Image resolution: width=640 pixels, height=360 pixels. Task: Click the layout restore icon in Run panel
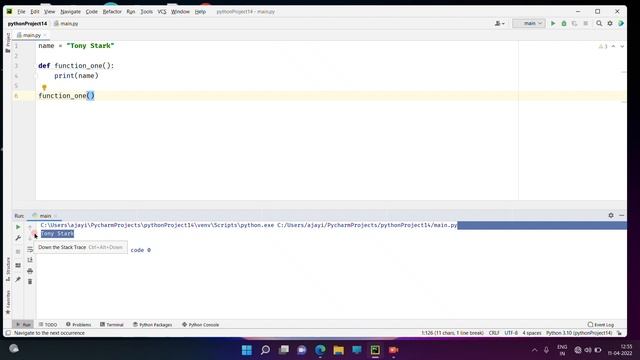click(x=18, y=265)
